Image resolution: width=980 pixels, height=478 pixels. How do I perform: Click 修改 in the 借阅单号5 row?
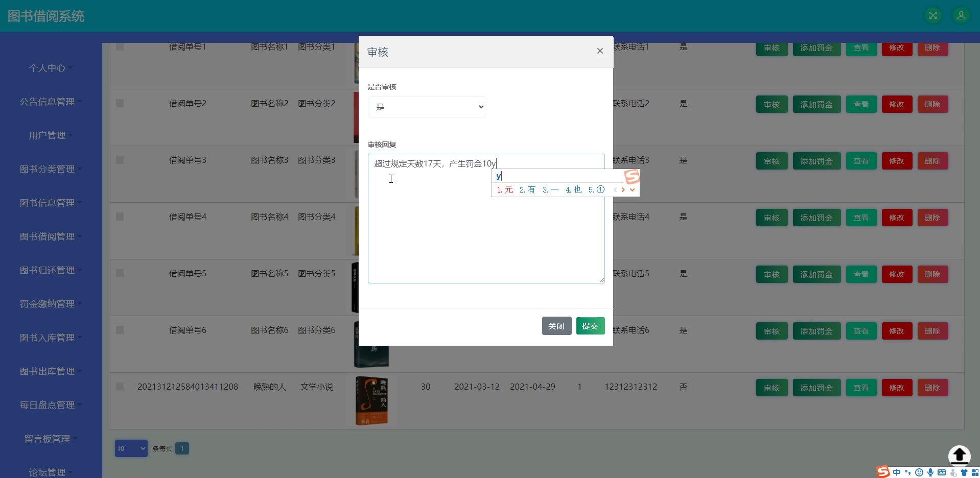click(897, 274)
